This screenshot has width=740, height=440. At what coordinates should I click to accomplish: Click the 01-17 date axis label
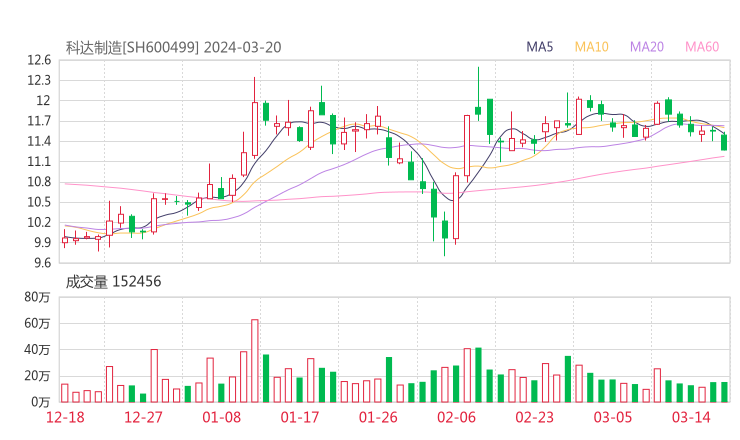point(300,417)
